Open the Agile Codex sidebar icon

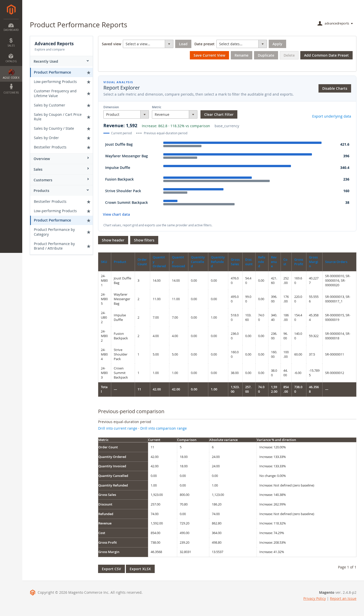click(x=11, y=74)
